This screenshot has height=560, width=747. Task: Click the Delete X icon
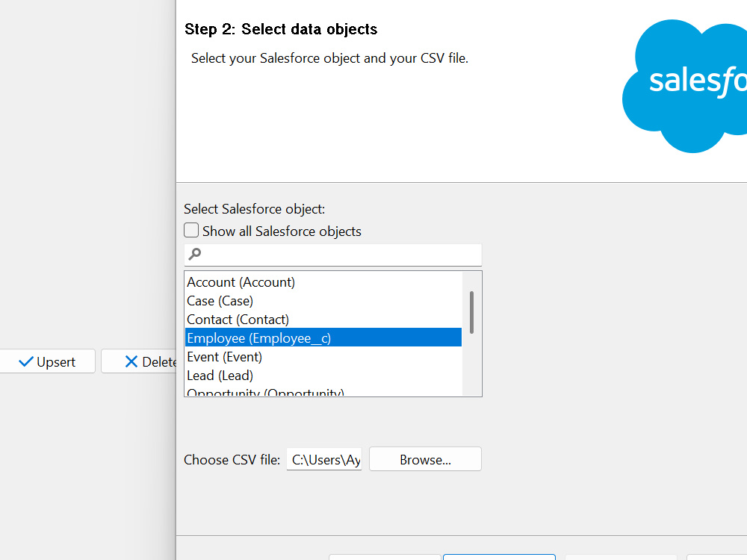click(131, 362)
